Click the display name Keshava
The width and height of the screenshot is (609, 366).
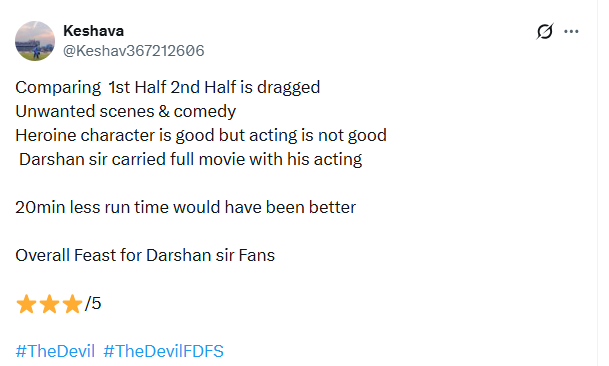tap(94, 31)
